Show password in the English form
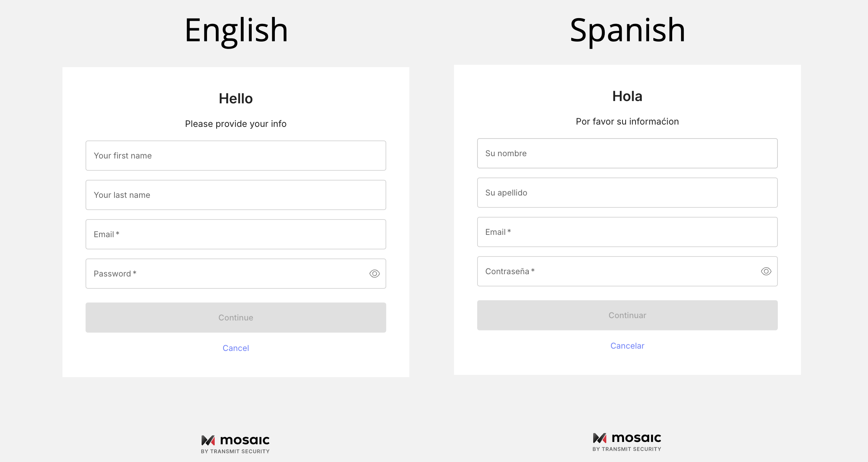868x462 pixels. (374, 274)
